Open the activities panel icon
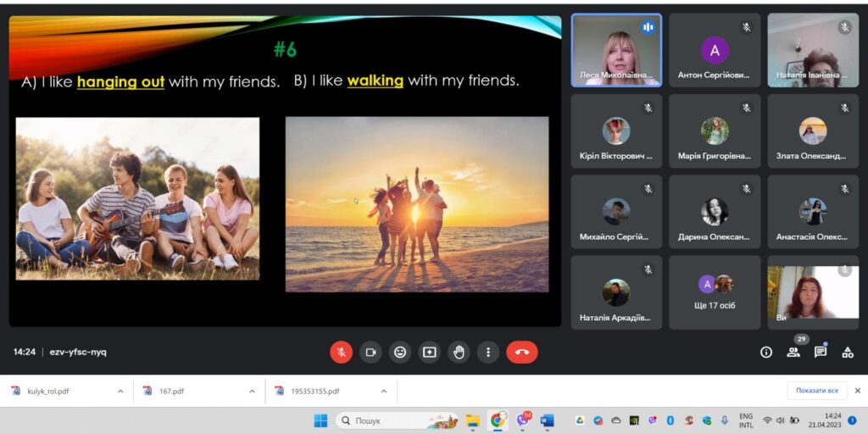This screenshot has height=434, width=868. click(x=848, y=352)
